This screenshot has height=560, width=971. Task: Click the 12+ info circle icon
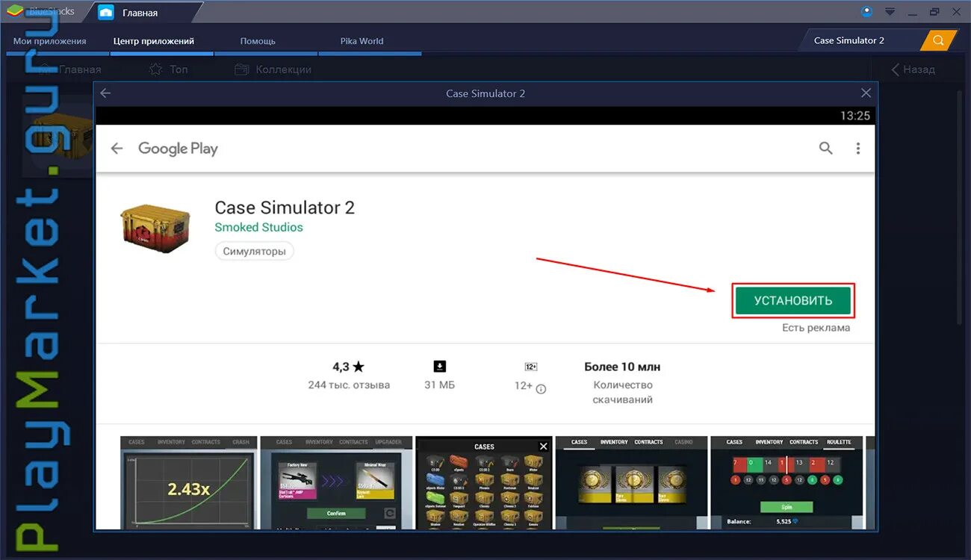(x=542, y=388)
